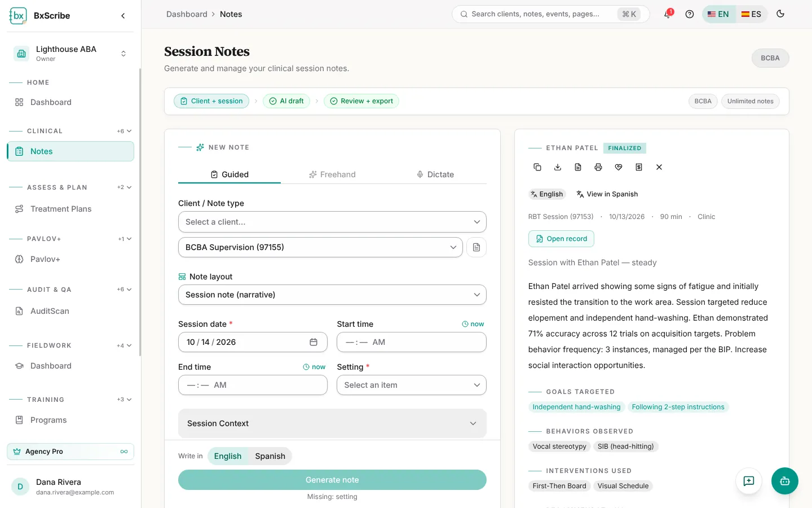Click the template document icon beside note type
812x508 pixels.
tap(476, 247)
